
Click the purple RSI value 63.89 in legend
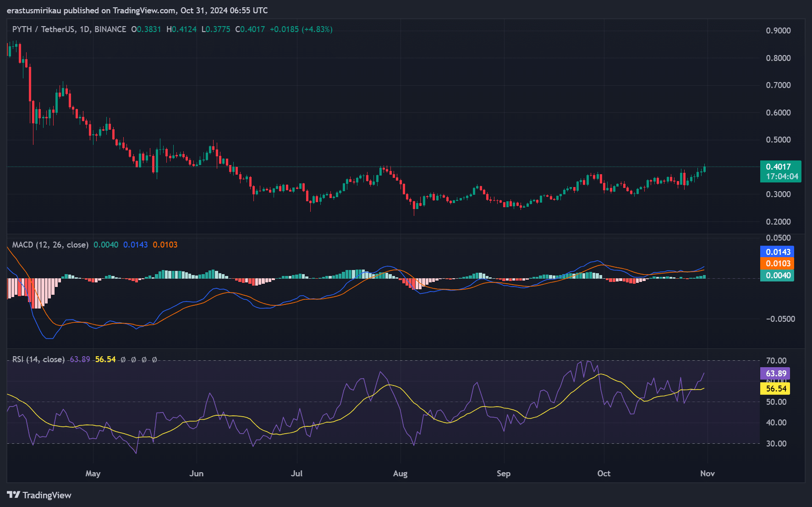pyautogui.click(x=80, y=359)
